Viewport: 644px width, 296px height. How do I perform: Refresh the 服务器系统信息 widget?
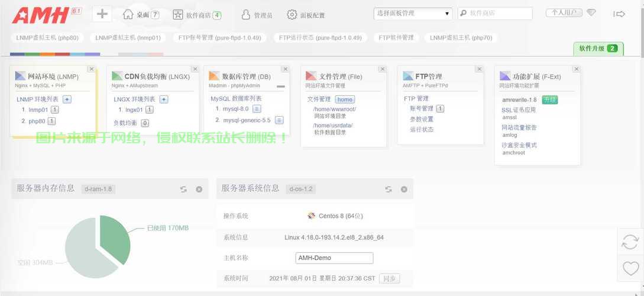click(x=389, y=189)
